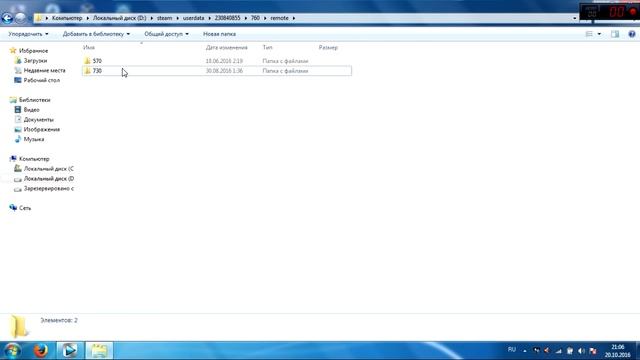The image size is (640, 360).
Task: Navigate to 230840855 in the breadcrumb
Action: (227, 18)
